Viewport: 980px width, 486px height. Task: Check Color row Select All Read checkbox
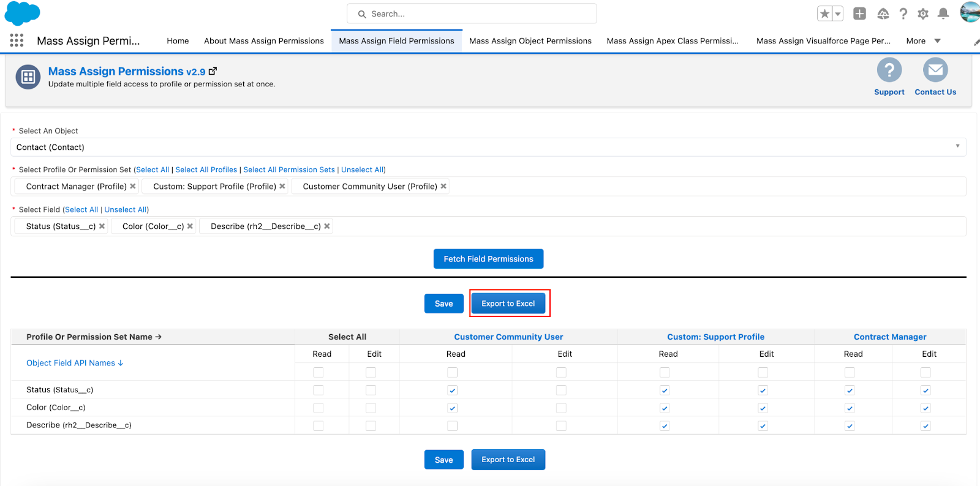[318, 408]
